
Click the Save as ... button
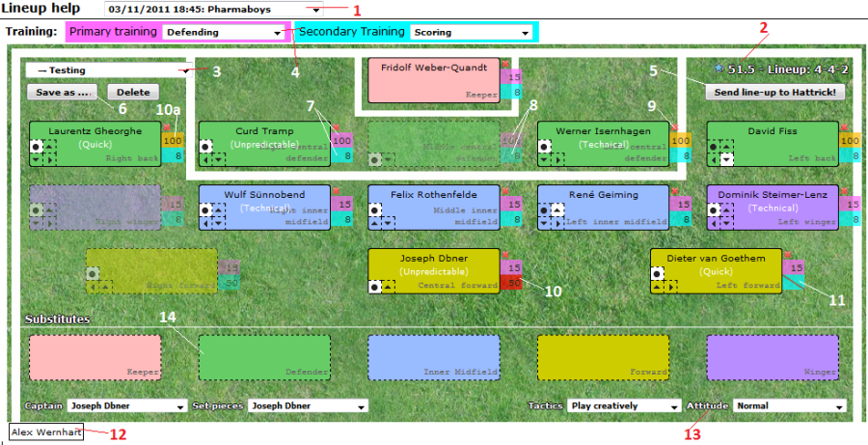pos(63,93)
